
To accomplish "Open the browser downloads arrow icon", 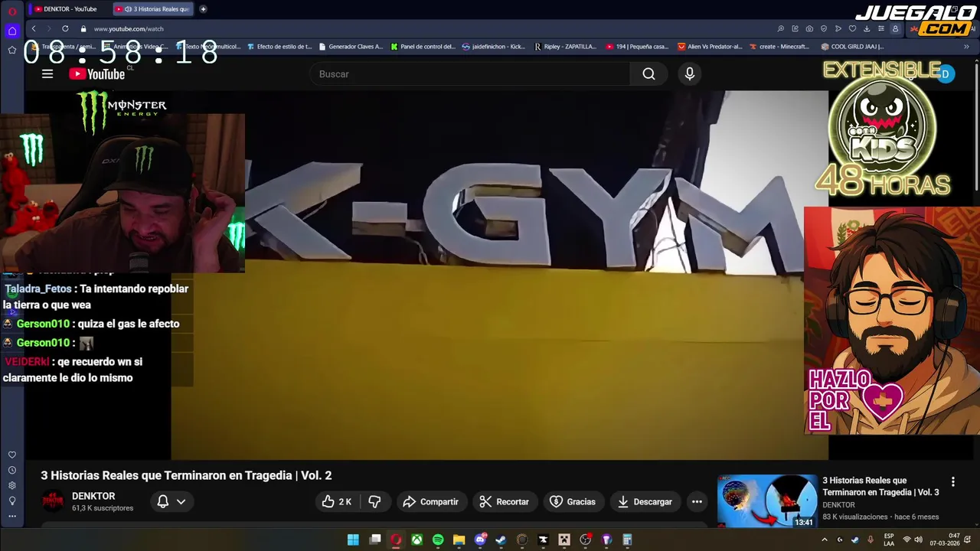I will tap(867, 29).
